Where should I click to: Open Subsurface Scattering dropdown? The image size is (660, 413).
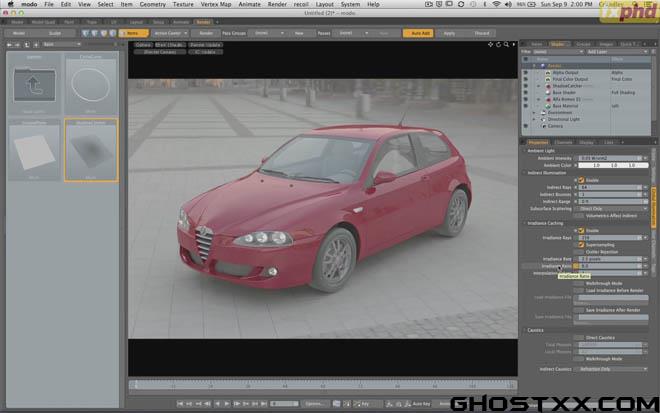(613, 209)
